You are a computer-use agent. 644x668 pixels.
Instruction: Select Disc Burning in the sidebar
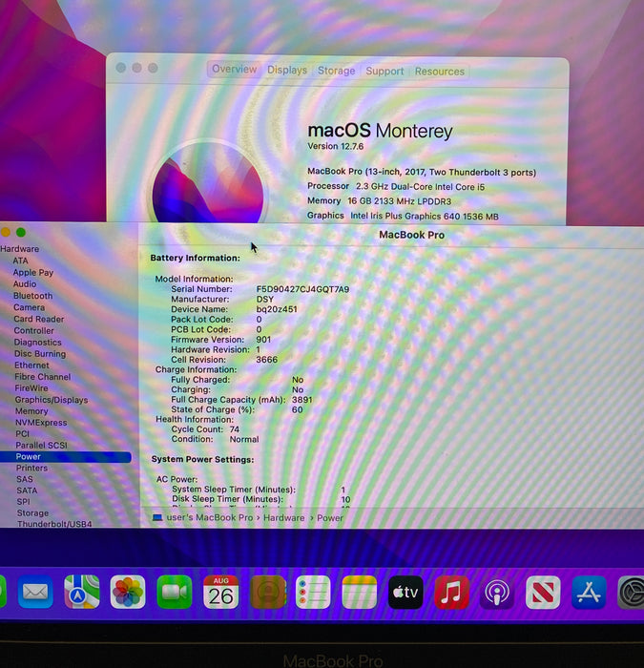tap(40, 354)
